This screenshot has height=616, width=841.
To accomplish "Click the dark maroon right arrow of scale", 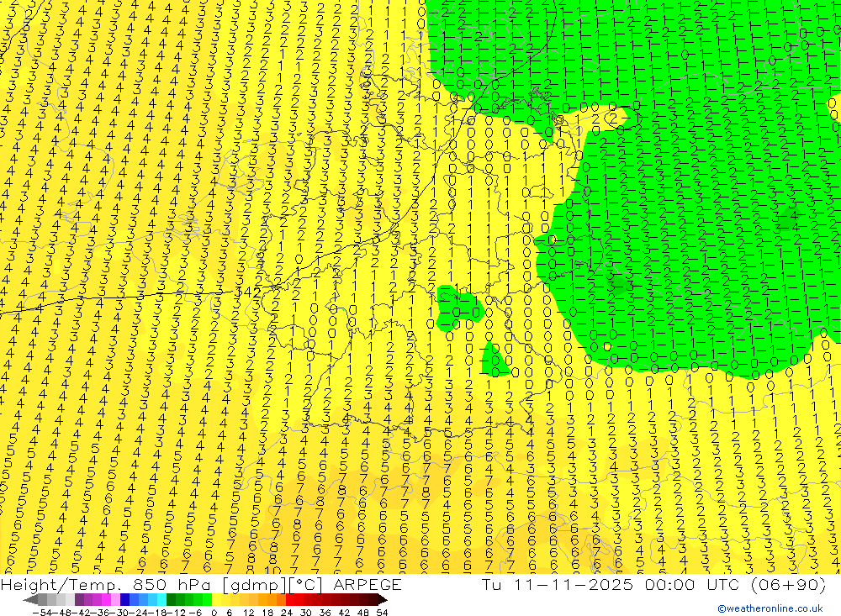I will 383,600.
